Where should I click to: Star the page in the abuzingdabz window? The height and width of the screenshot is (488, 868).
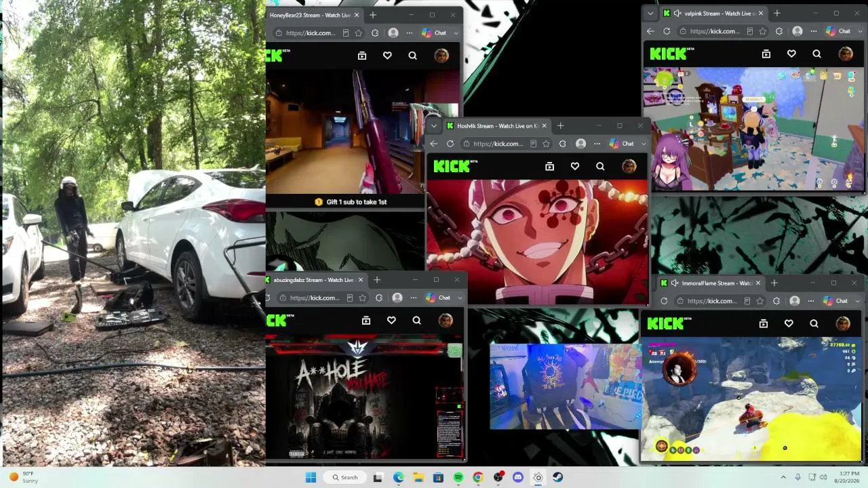pos(363,298)
